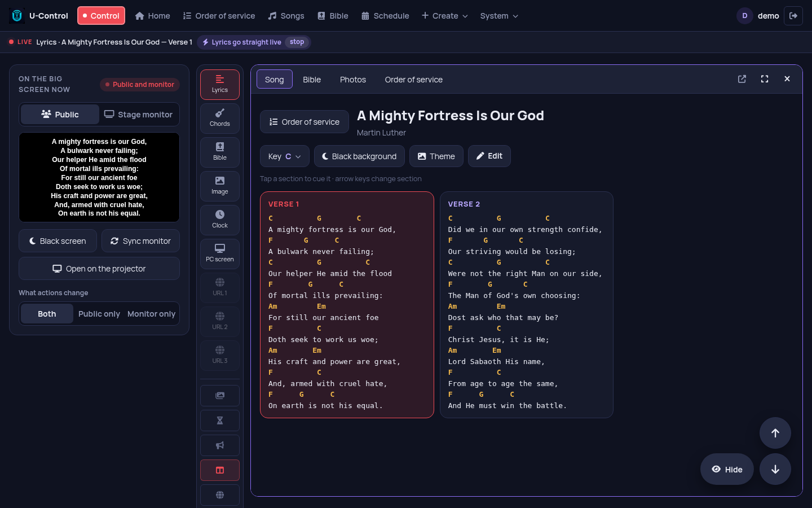The width and height of the screenshot is (812, 508).
Task: Expand the song panel to fullscreen
Action: pos(765,79)
